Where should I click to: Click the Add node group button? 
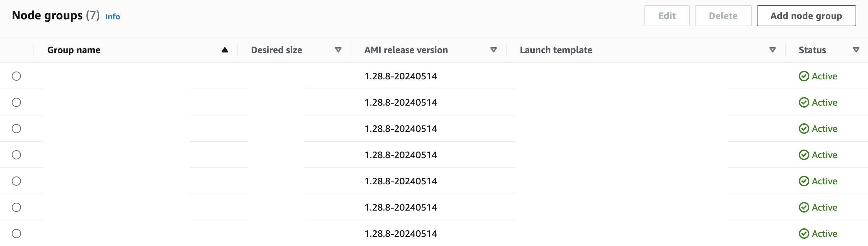click(806, 16)
